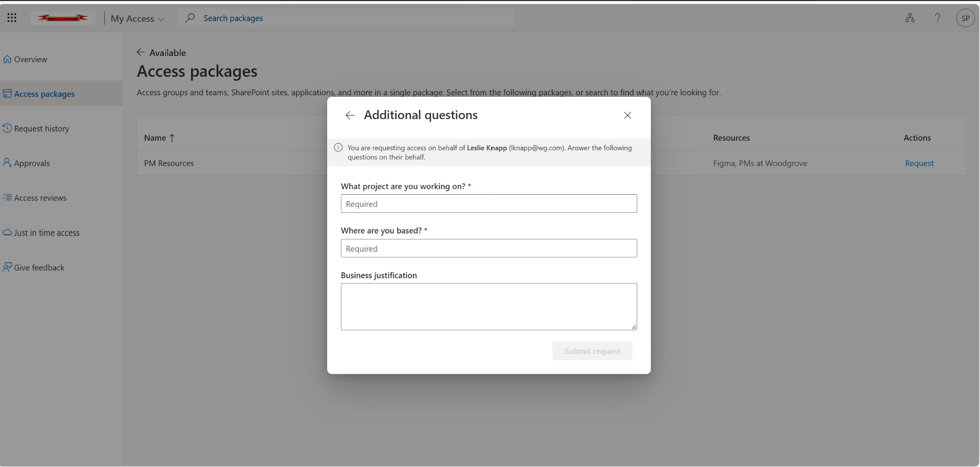Select the Just in time access cloud icon

(x=7, y=232)
